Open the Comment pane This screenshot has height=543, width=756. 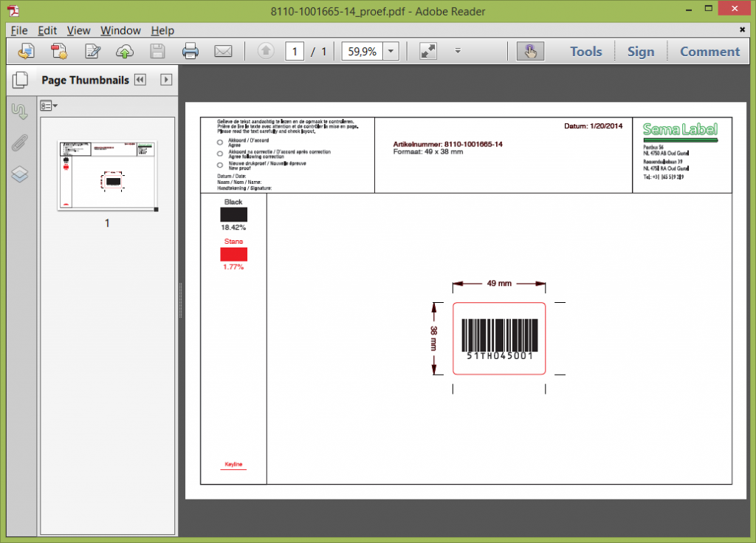[709, 52]
